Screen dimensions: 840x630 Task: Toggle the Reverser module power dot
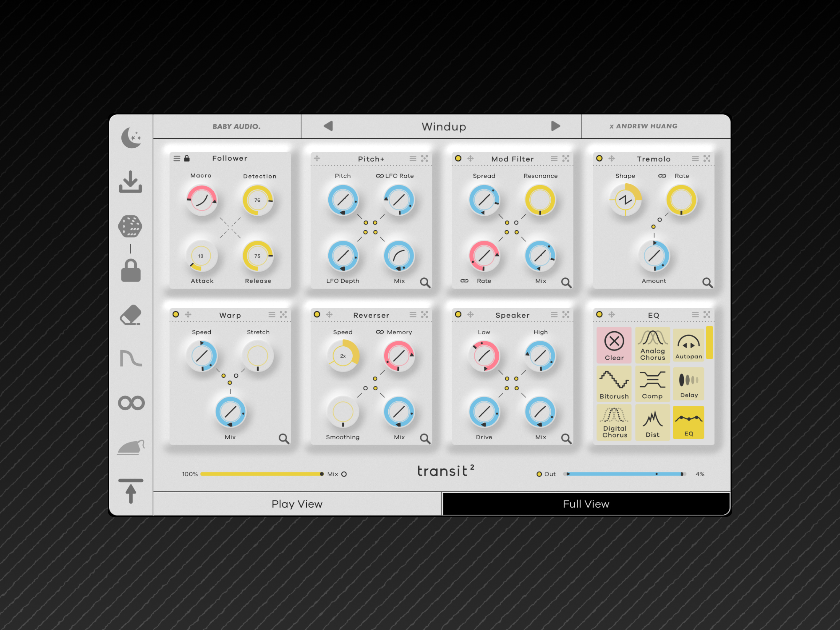click(317, 315)
